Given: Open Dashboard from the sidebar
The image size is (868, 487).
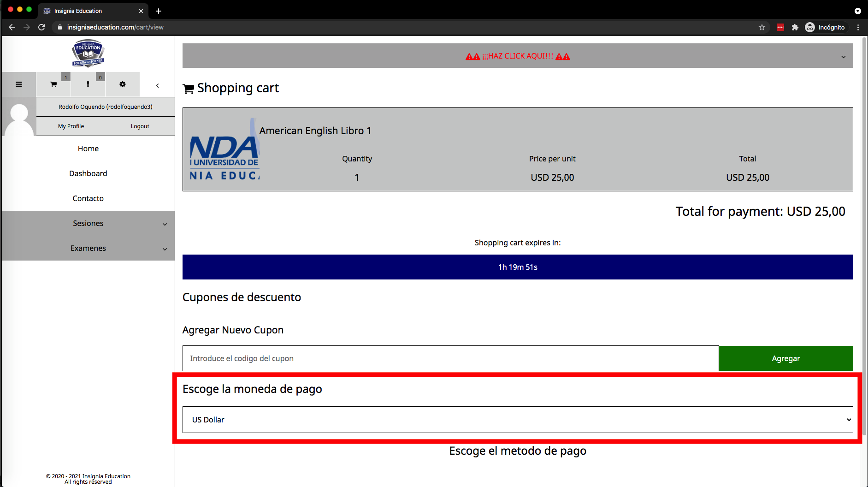Looking at the screenshot, I should (88, 173).
